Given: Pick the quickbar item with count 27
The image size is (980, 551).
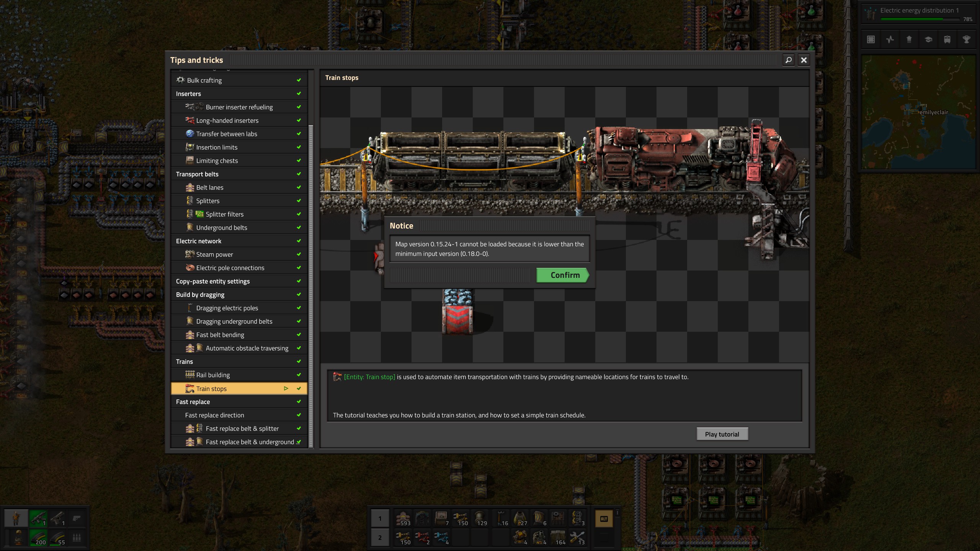Looking at the screenshot, I should click(x=521, y=518).
